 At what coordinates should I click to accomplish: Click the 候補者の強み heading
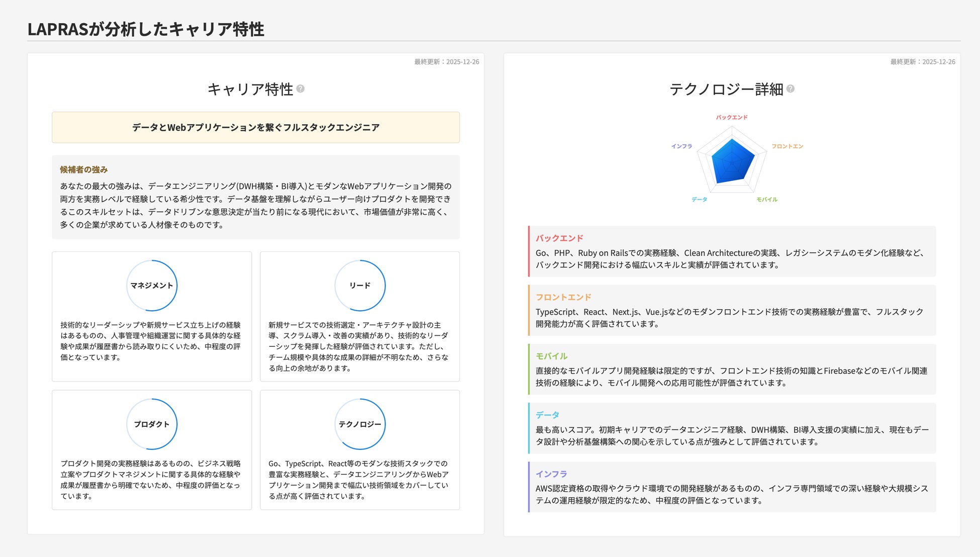point(84,170)
